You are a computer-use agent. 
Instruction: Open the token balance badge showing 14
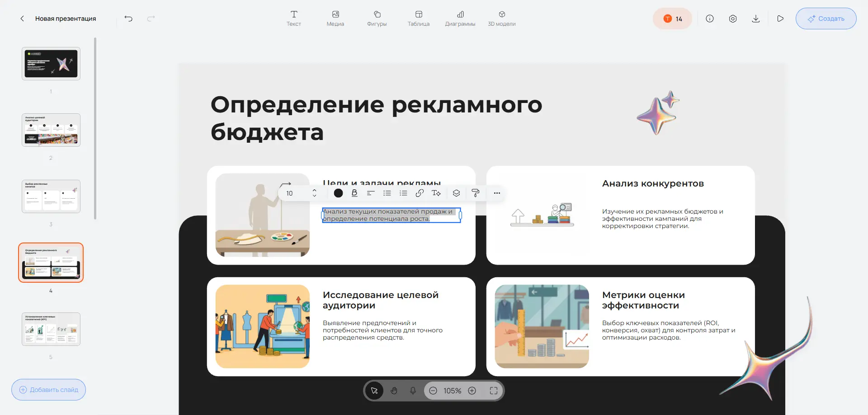[x=673, y=19]
